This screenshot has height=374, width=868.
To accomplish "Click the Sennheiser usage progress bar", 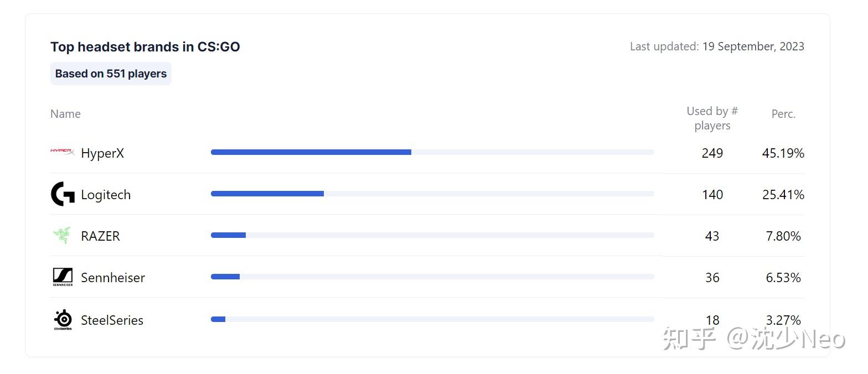I will click(x=432, y=277).
